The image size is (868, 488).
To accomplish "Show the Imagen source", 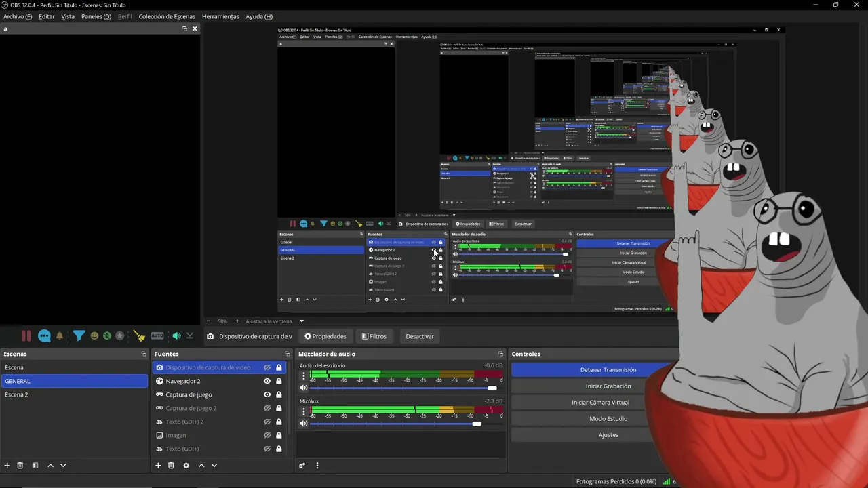I will tap(267, 435).
